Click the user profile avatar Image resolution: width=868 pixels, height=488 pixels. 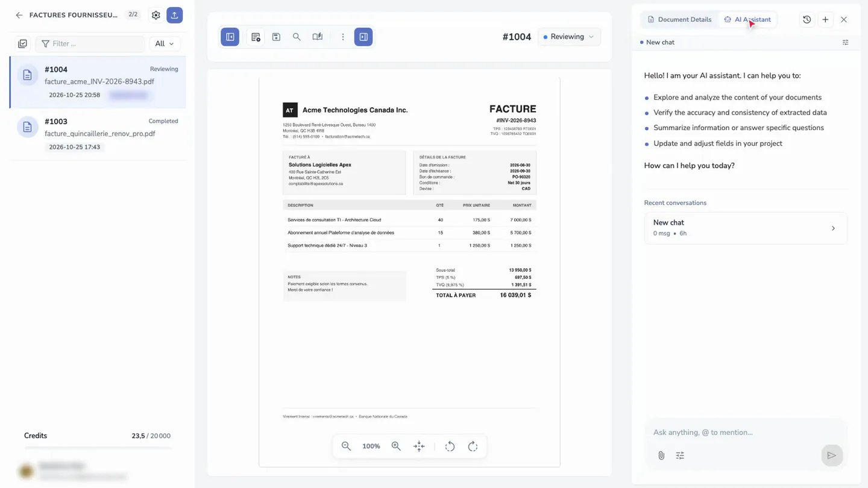click(26, 471)
